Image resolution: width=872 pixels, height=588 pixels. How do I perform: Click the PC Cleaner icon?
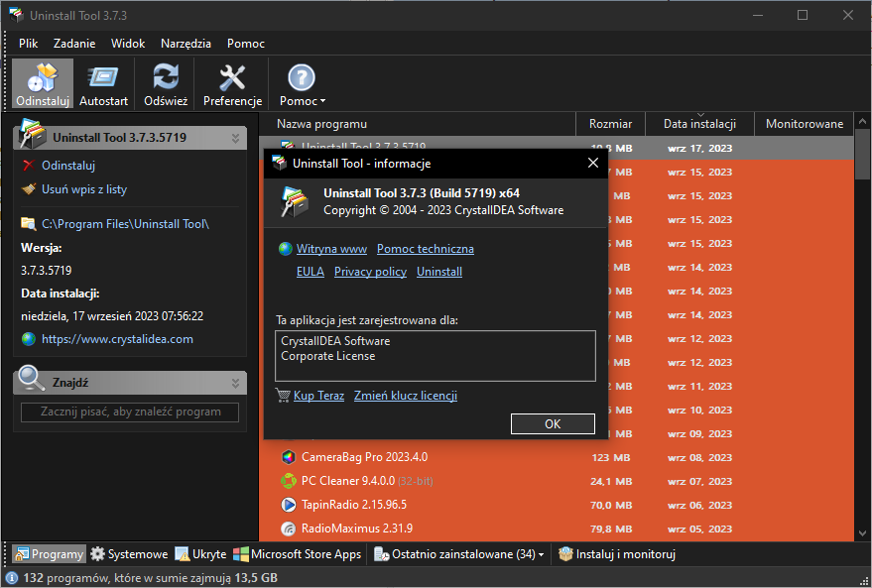click(x=288, y=481)
